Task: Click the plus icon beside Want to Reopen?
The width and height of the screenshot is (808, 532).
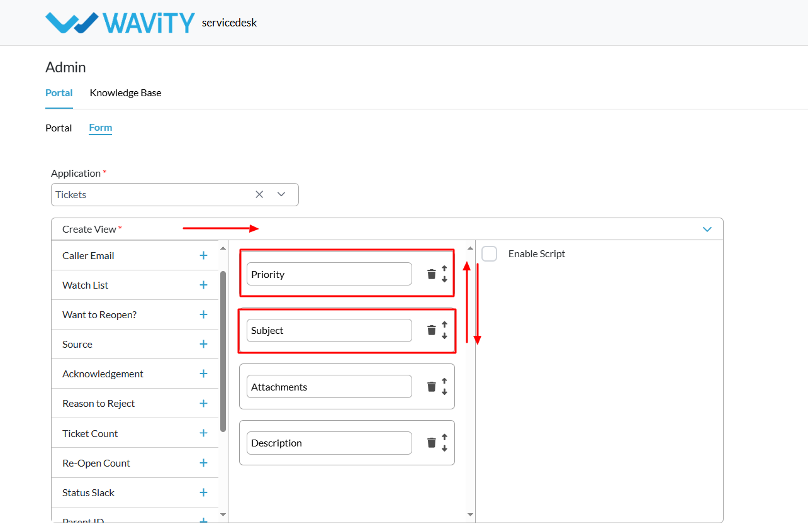Action: click(203, 314)
